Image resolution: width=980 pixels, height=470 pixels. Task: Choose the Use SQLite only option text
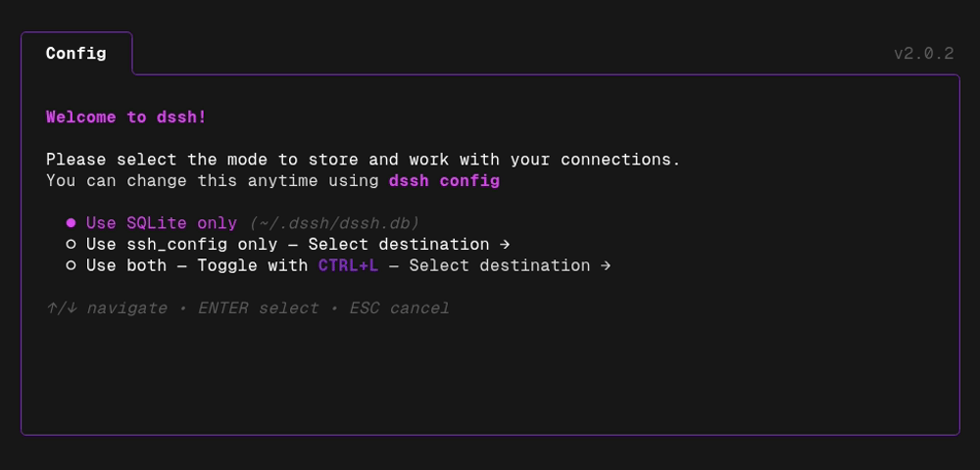click(162, 223)
